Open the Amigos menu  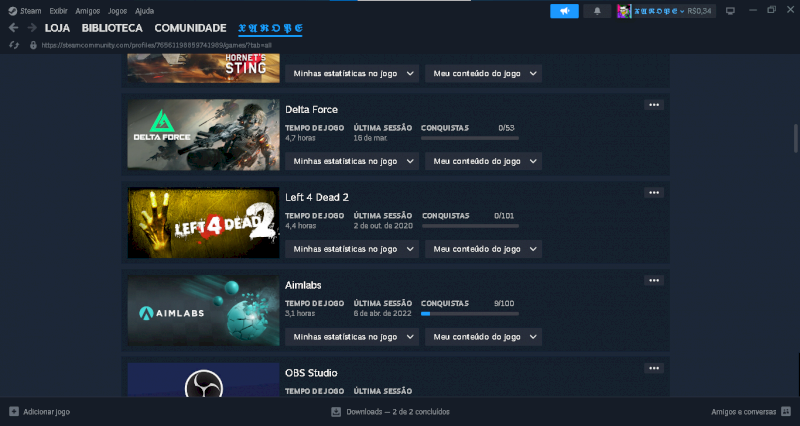[87, 10]
